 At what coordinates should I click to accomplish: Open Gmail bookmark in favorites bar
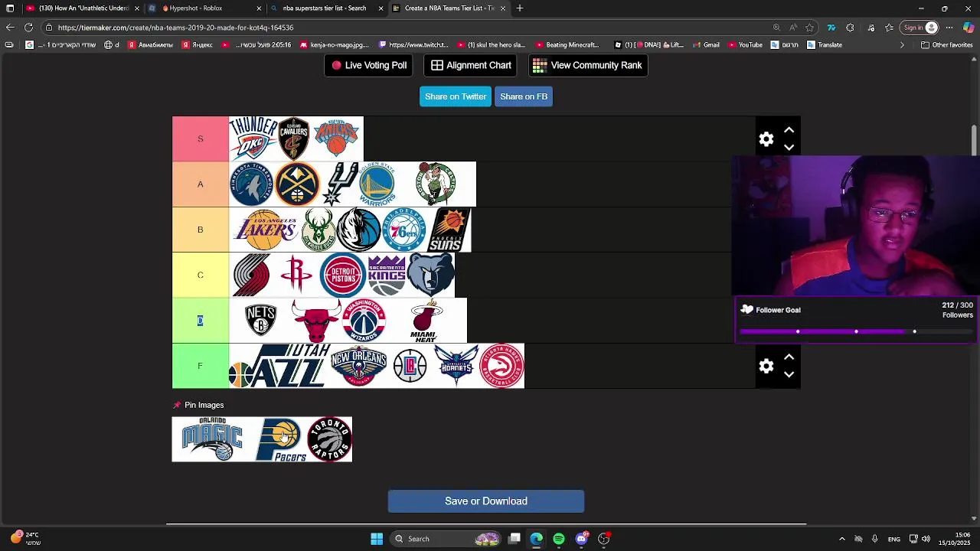pos(706,44)
